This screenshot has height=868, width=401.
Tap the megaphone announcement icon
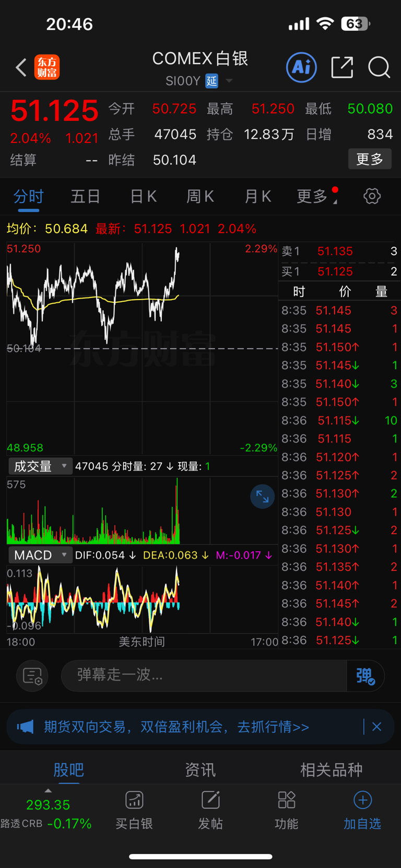tap(25, 727)
